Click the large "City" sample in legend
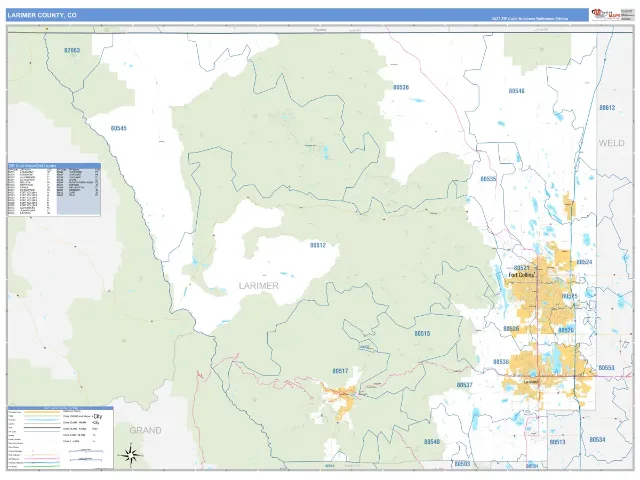 pyautogui.click(x=98, y=417)
